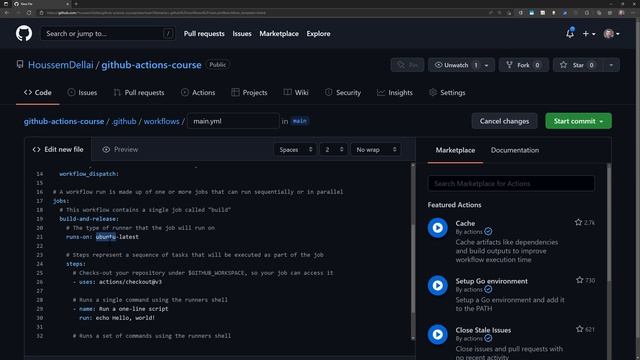Open the GitHub home logo
Screen dimensions: 640x360
[x=24, y=33]
